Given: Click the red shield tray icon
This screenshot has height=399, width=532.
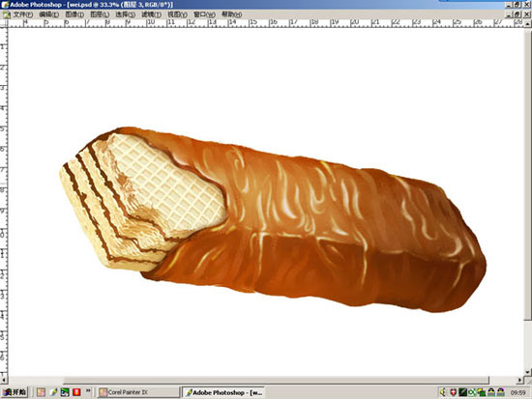Looking at the screenshot, I should tap(453, 392).
